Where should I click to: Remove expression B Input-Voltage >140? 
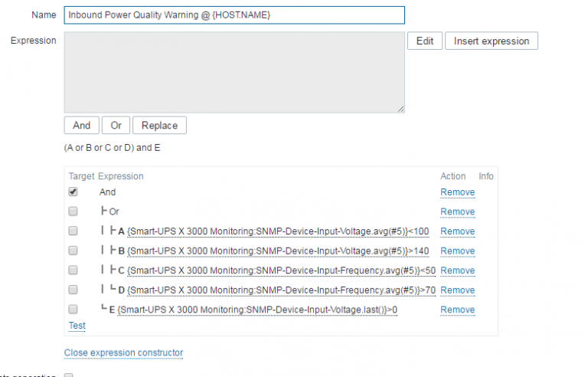pos(458,251)
